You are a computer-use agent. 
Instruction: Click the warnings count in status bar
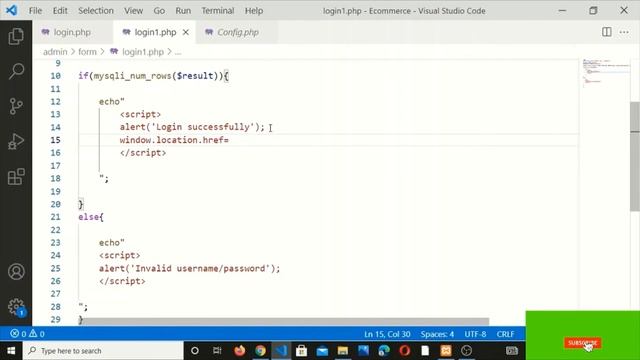click(37, 334)
